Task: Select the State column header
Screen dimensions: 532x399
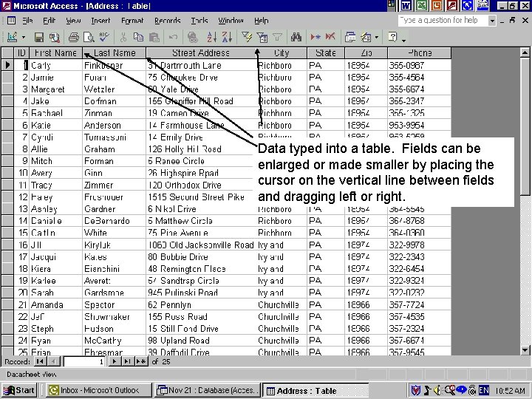Action: click(x=326, y=53)
